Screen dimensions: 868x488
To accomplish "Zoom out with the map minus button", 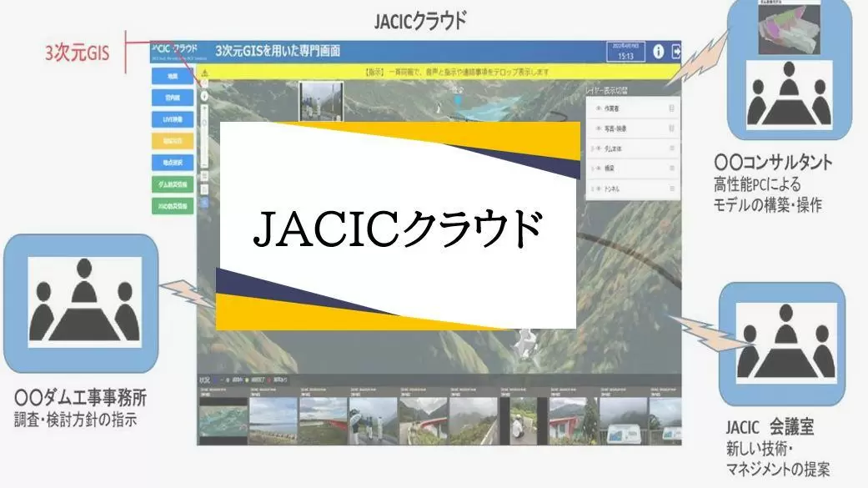I will tap(204, 164).
